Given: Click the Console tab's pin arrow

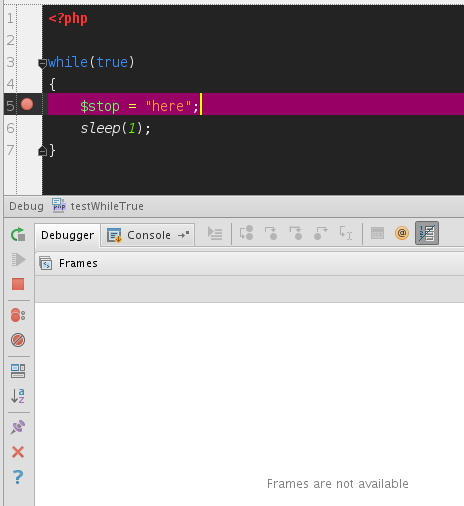Looking at the screenshot, I should coord(184,235).
